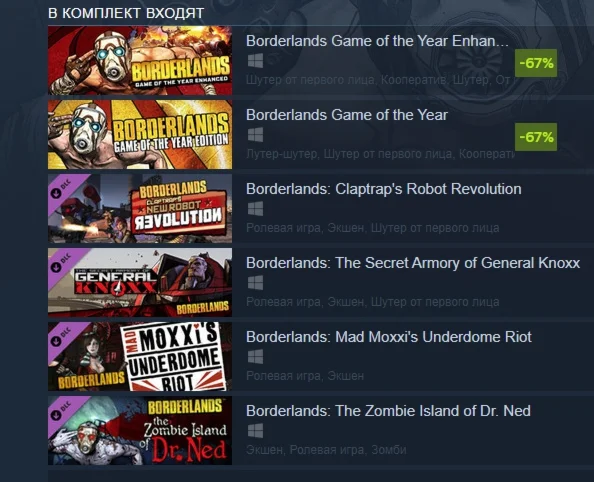
Task: Open The Secret Armory of General Knoxx title
Action: [x=413, y=263]
